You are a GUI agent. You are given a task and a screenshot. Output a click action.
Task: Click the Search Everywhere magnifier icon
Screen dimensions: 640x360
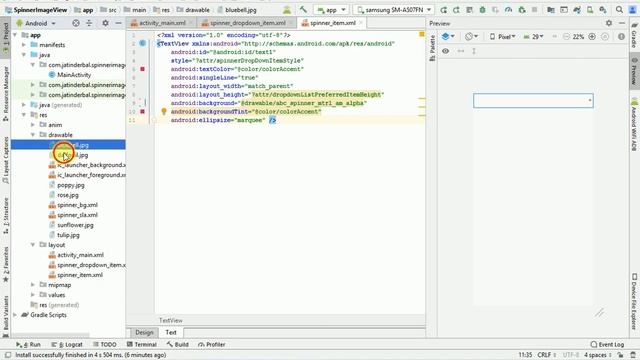tap(619, 9)
